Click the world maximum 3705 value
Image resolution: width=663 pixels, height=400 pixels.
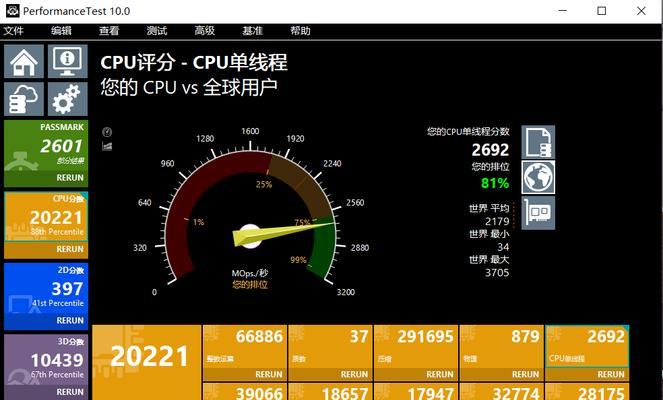[497, 273]
